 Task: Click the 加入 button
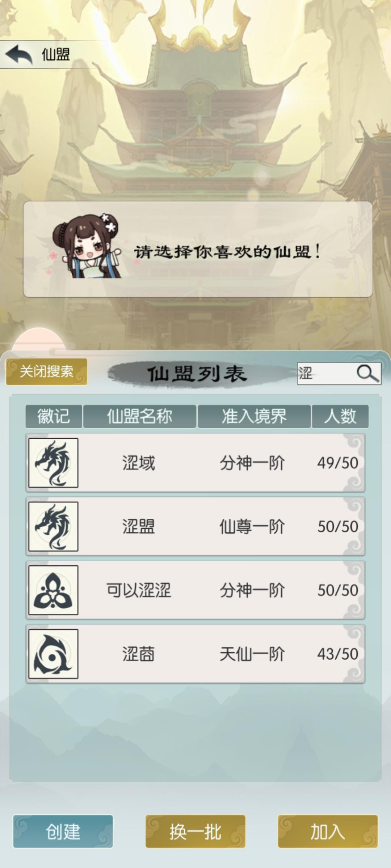(x=328, y=831)
